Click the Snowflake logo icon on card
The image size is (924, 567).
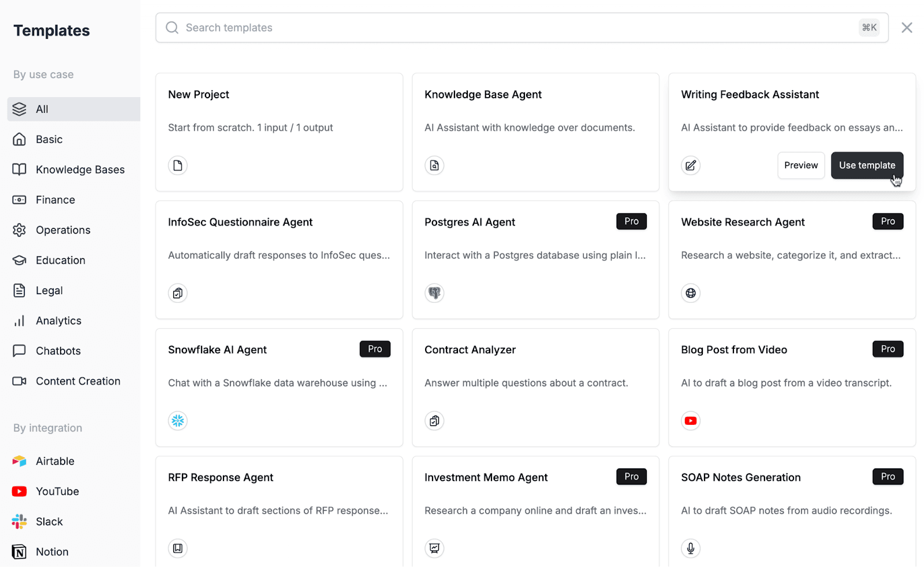pos(178,421)
